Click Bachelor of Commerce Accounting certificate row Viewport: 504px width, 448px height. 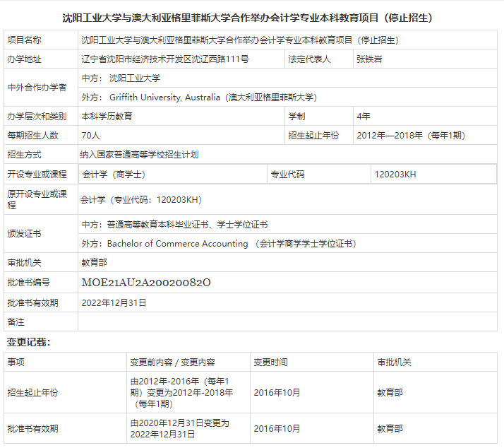288,243
